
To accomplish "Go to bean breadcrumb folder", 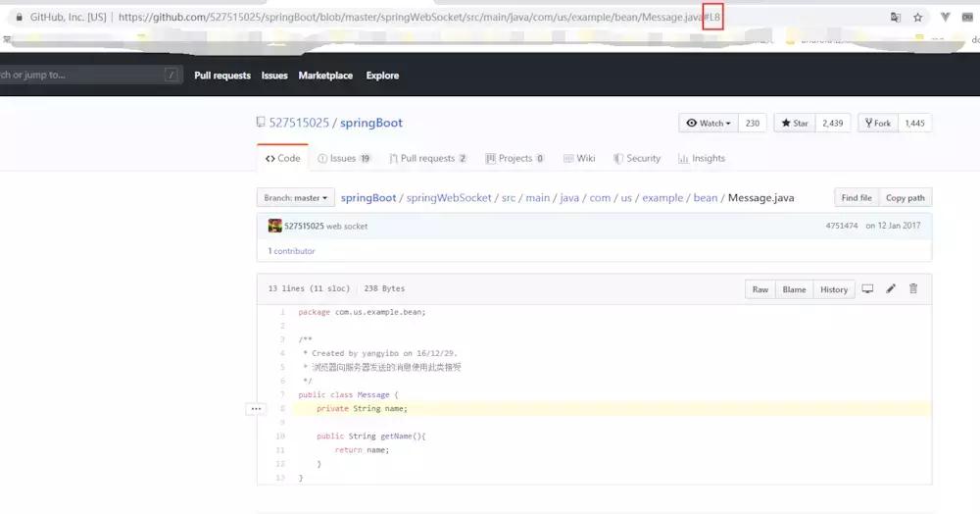I will tap(705, 197).
